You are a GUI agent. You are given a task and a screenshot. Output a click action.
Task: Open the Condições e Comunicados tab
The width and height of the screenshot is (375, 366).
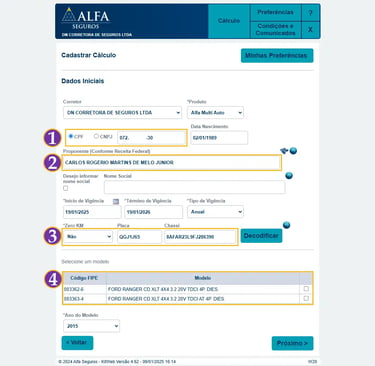click(x=275, y=30)
